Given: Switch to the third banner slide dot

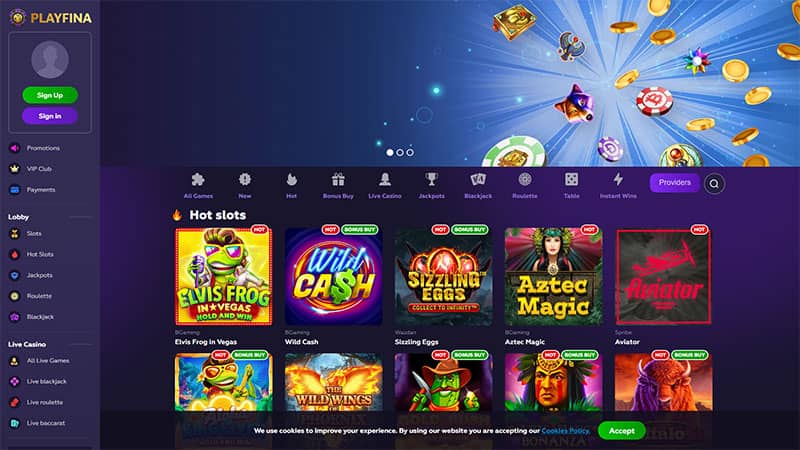Looking at the screenshot, I should tap(410, 153).
